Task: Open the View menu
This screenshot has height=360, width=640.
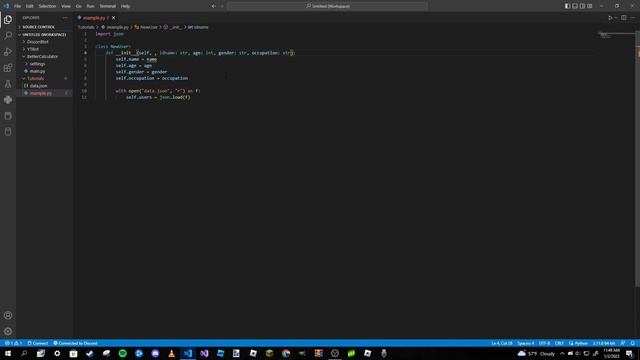Action: click(x=66, y=6)
